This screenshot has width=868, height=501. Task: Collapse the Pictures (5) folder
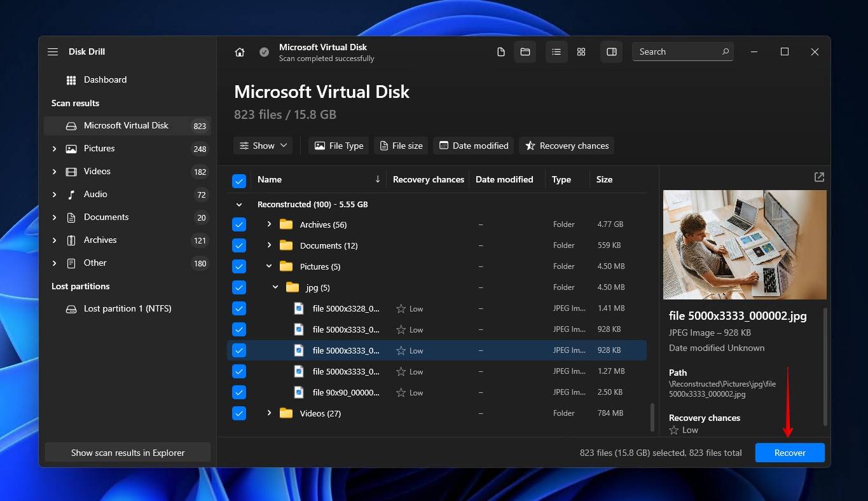pyautogui.click(x=269, y=266)
